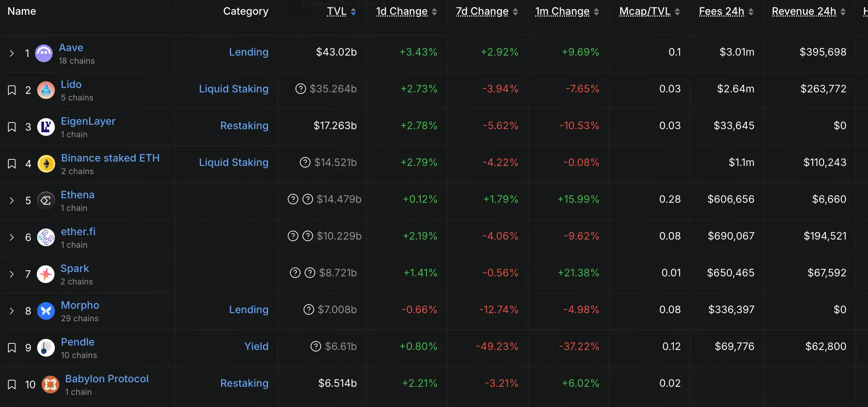This screenshot has height=407, width=868.
Task: Open Liquid Staking category in Binance row
Action: pyautogui.click(x=234, y=163)
